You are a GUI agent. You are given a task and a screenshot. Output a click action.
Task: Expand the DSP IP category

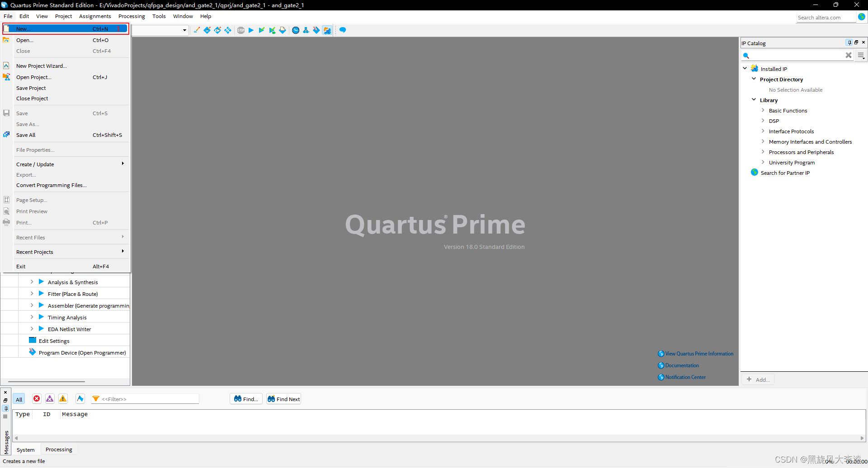(763, 121)
